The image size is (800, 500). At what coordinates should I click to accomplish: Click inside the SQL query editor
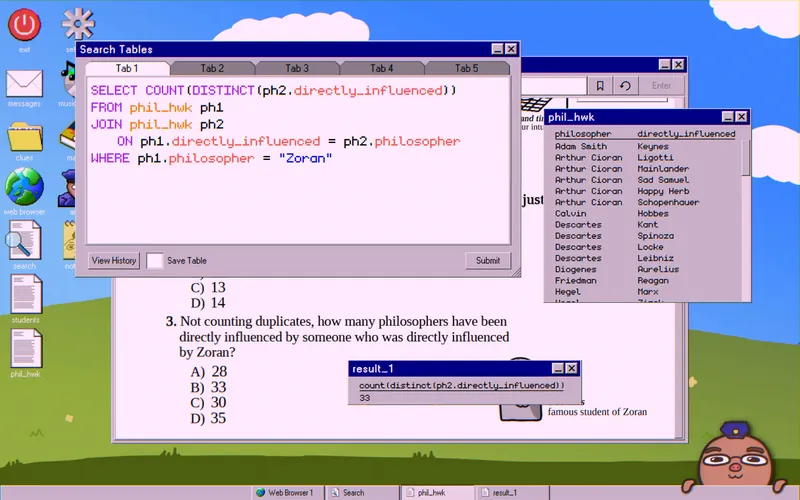tap(298, 161)
